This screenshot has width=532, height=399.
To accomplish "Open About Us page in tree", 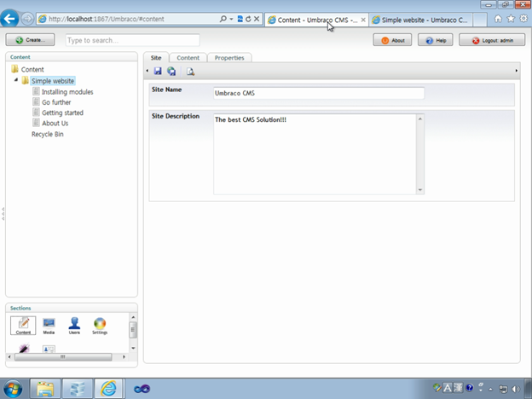I will tap(55, 123).
